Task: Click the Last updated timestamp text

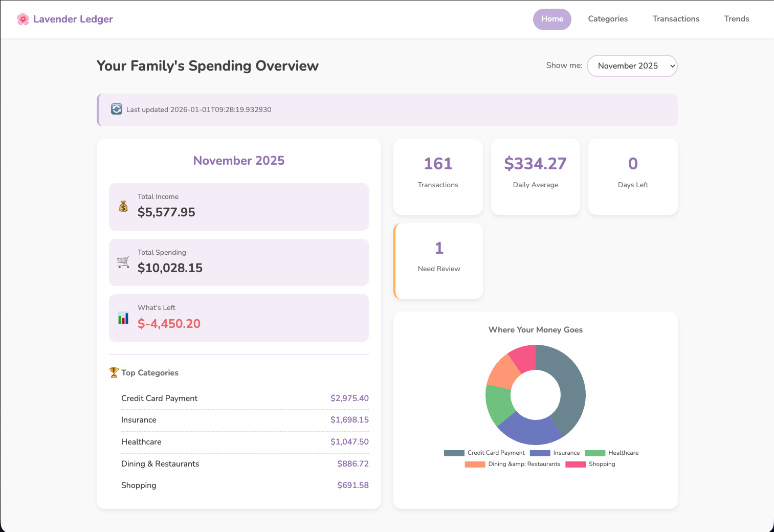Action: 199,109
